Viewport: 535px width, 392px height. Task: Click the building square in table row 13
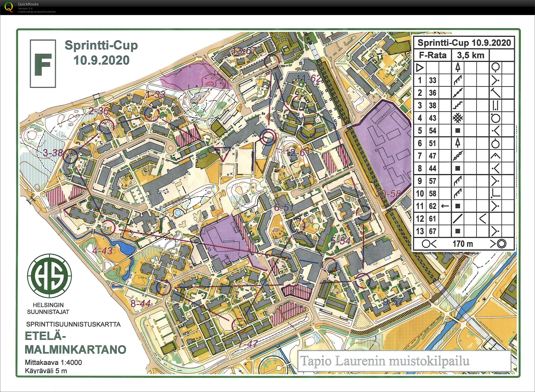[458, 231]
